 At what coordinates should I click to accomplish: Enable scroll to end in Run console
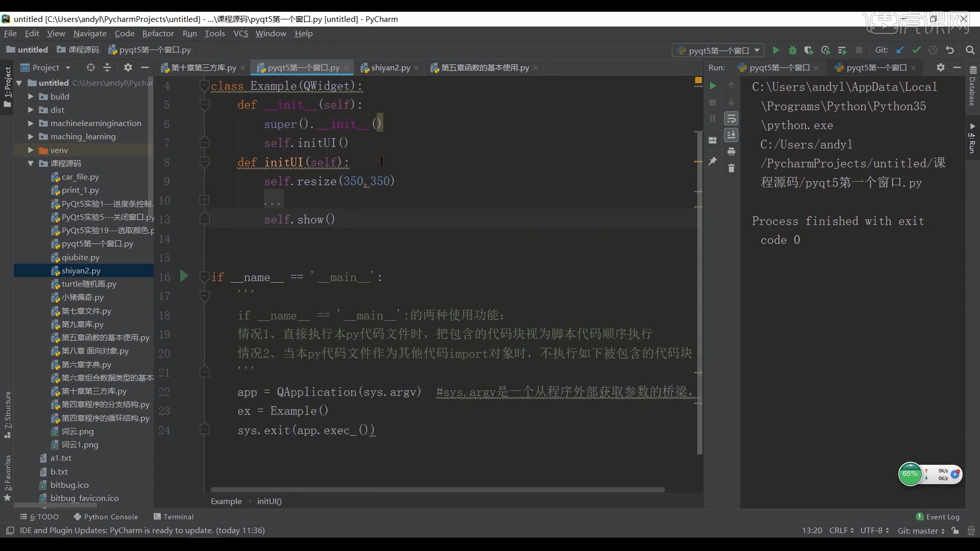coord(731,135)
